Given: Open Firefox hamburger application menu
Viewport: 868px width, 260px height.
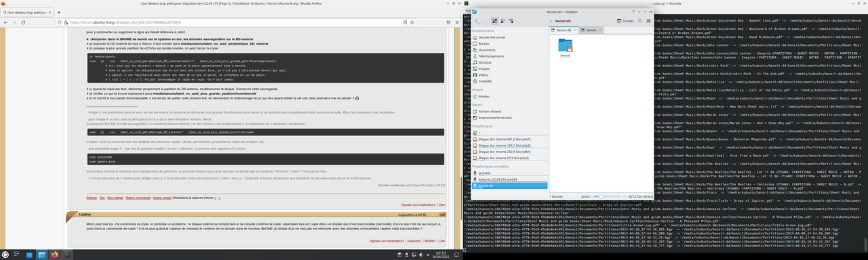Looking at the screenshot, I should point(457,22).
